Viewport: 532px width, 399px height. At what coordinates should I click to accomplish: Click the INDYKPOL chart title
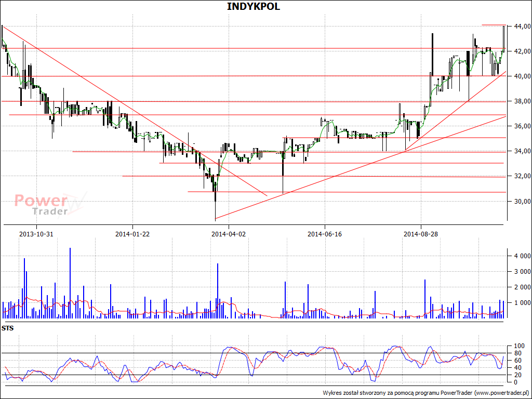click(254, 6)
